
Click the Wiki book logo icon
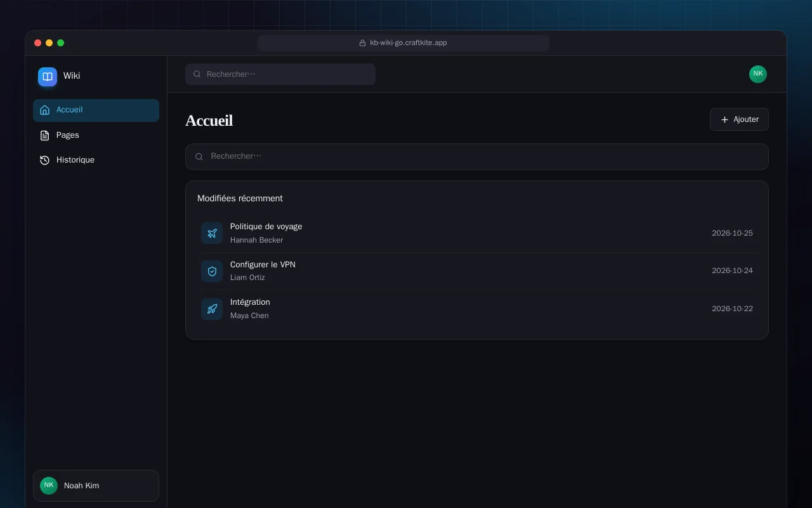pos(48,76)
